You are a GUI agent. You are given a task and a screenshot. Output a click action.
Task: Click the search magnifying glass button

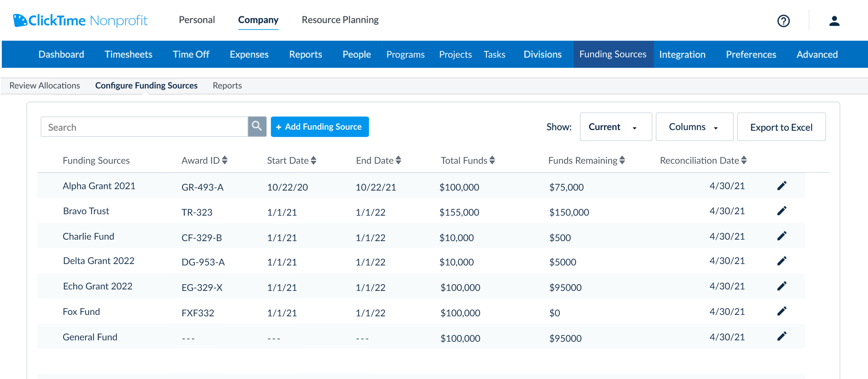[257, 126]
